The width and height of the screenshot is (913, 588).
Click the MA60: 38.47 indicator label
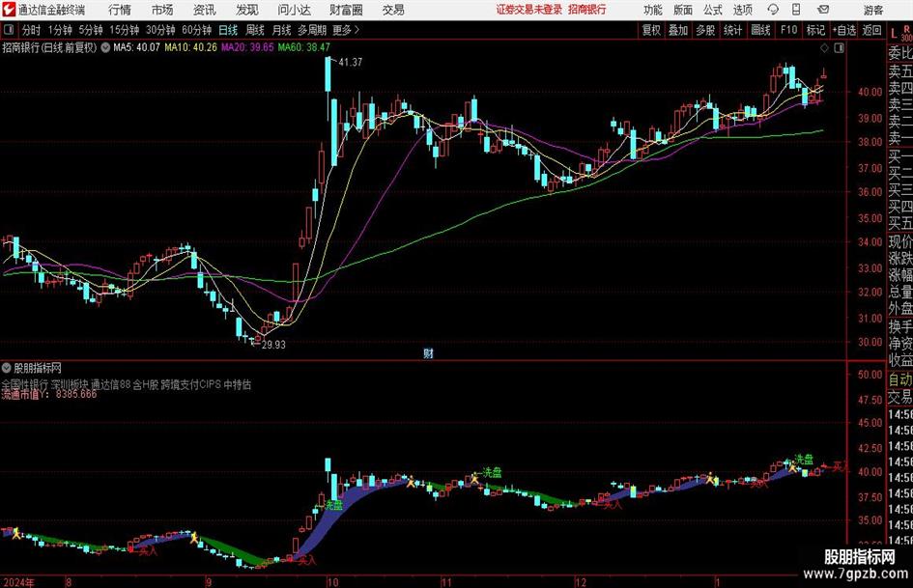[304, 47]
